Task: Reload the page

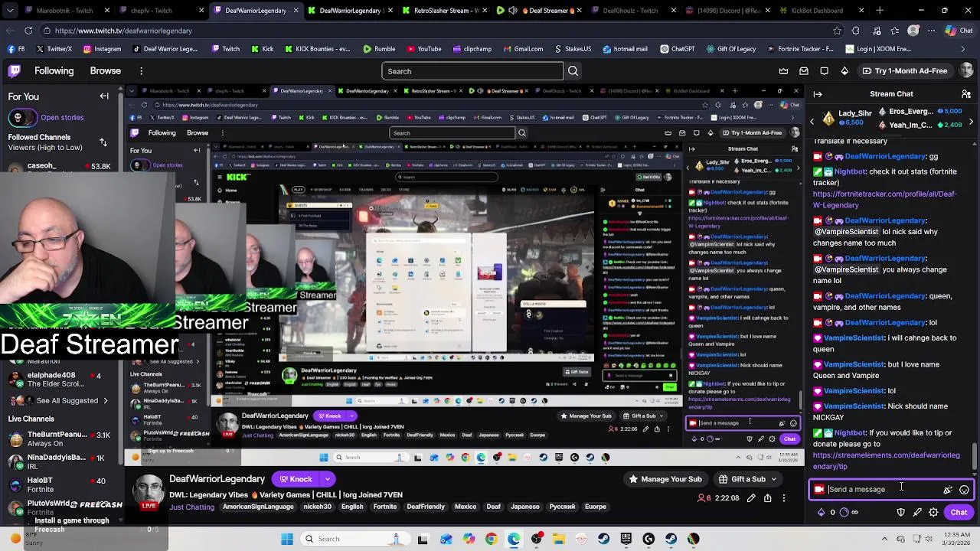Action: (x=28, y=31)
